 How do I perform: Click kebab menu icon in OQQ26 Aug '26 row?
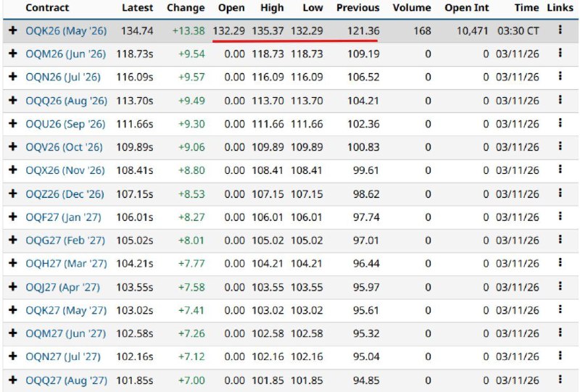click(560, 100)
